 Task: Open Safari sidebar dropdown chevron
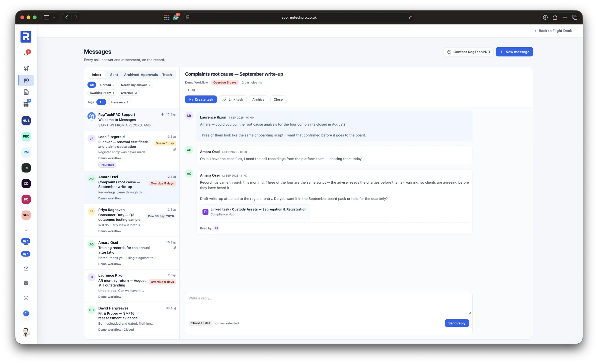[x=54, y=17]
